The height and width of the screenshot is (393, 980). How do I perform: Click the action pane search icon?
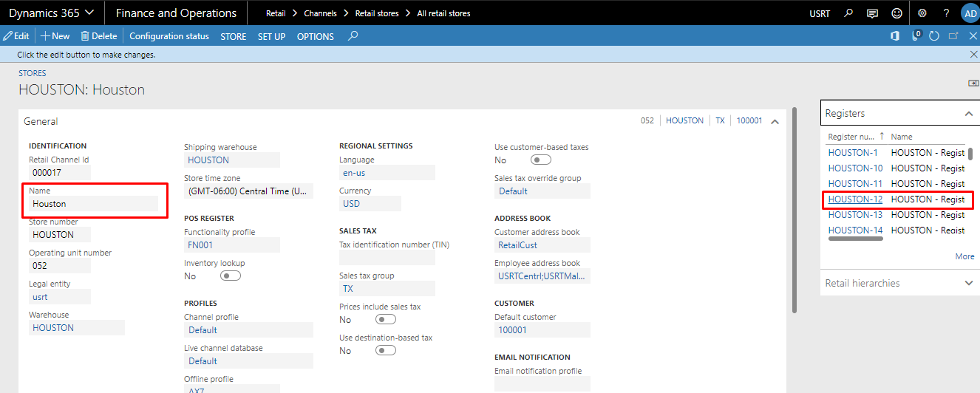tap(353, 35)
